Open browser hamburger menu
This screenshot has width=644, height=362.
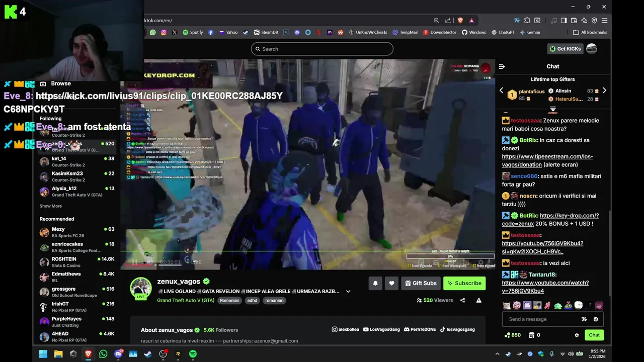coord(604,20)
